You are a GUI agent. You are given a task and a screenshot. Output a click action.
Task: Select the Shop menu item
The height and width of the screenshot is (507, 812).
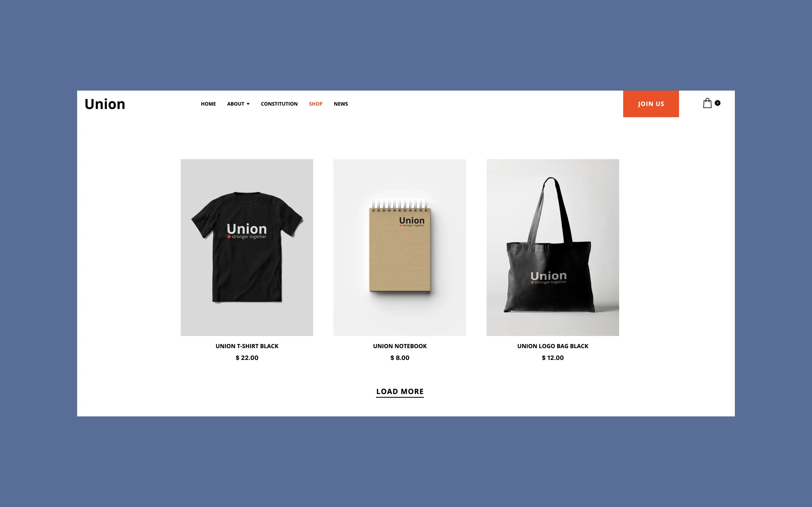point(315,104)
